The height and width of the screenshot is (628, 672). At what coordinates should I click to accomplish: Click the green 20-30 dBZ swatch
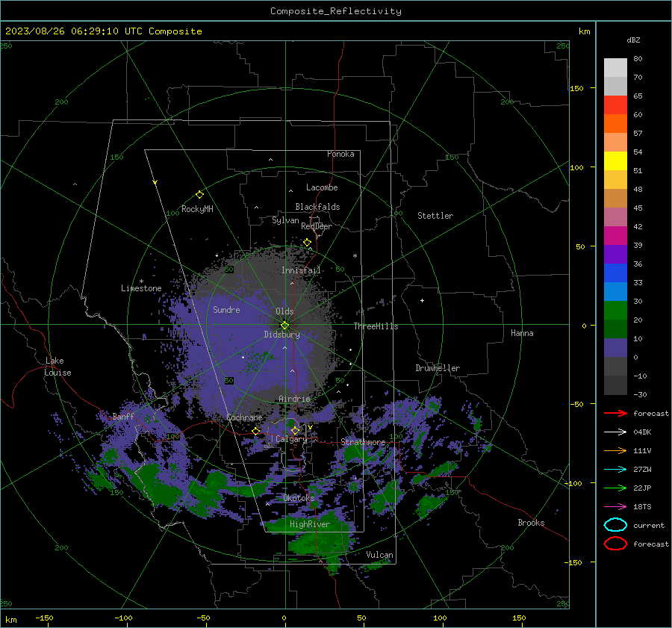point(615,311)
